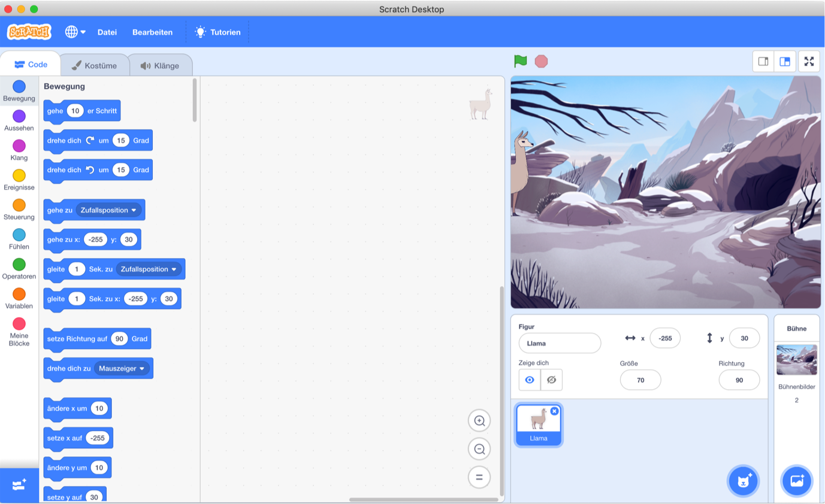Click the Größe input field

coord(640,380)
